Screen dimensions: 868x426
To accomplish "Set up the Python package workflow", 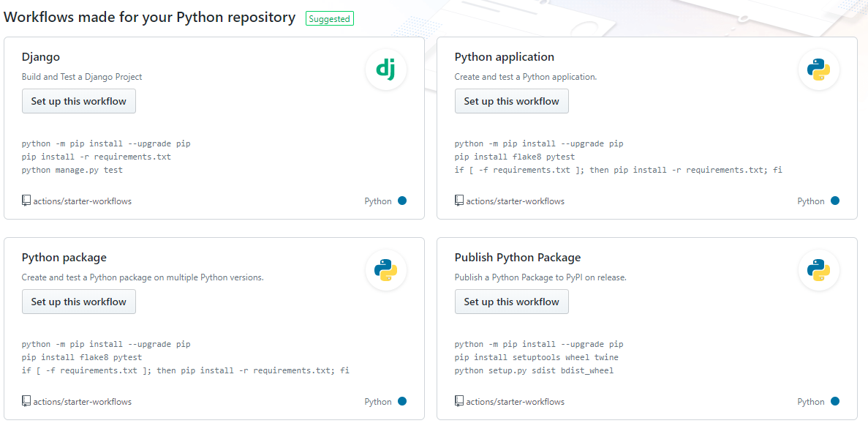I will pos(79,302).
